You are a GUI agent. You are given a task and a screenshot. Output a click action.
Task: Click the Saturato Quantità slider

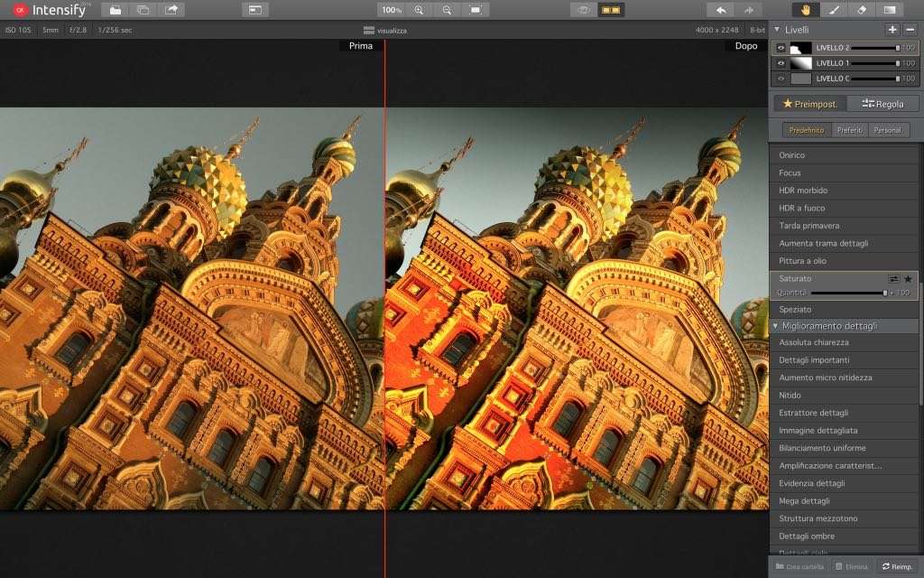(847, 293)
